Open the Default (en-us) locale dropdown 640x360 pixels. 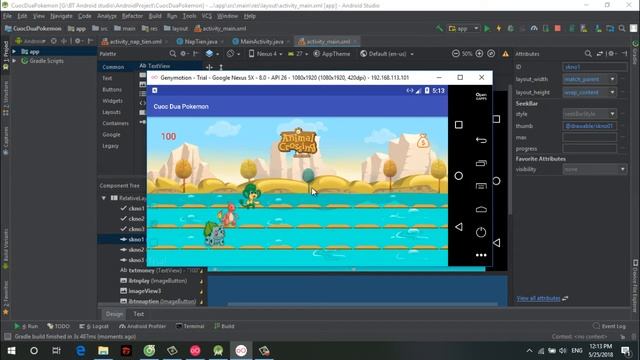tap(387, 53)
